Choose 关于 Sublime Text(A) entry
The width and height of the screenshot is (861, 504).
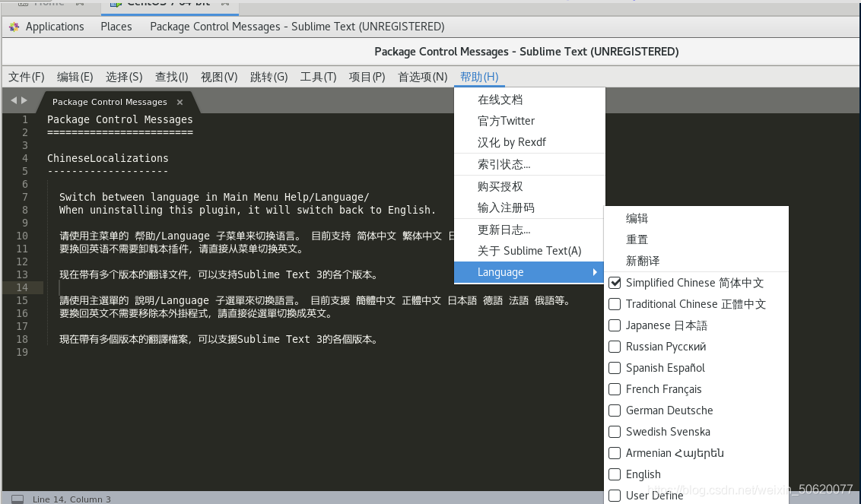[529, 251]
